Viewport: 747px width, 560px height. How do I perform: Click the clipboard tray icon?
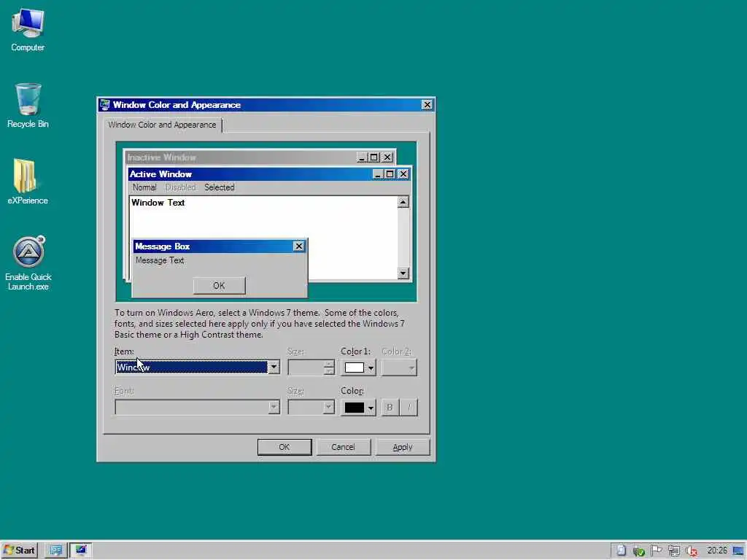tap(621, 551)
